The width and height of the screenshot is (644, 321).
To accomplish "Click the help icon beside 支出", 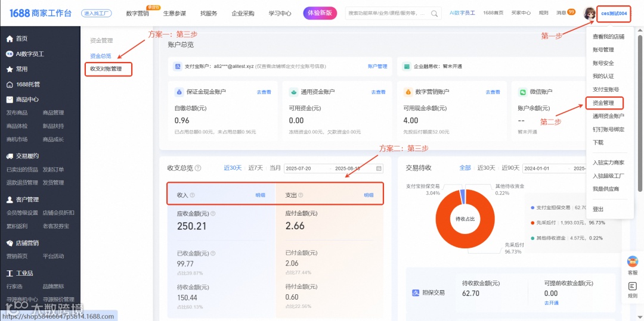I will click(301, 195).
